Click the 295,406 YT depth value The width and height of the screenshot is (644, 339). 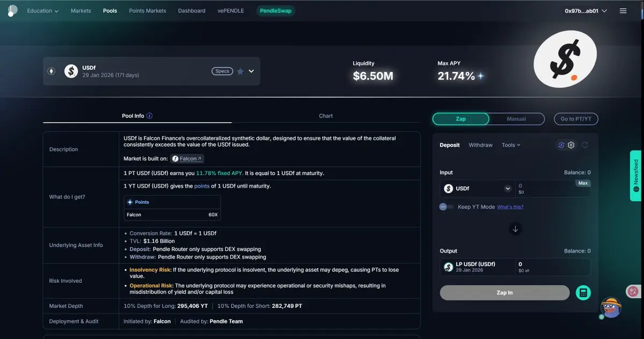point(192,306)
